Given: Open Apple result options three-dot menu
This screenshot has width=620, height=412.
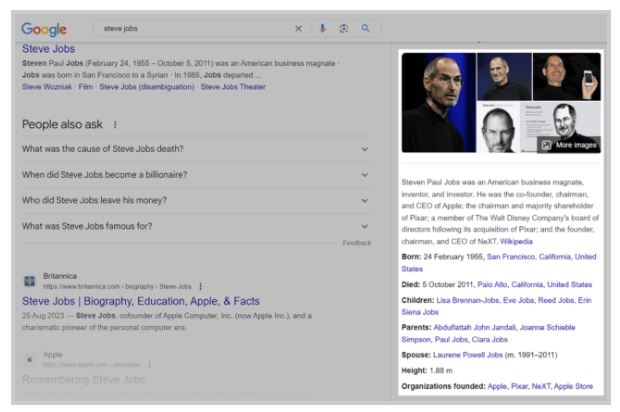Looking at the screenshot, I should point(149,365).
